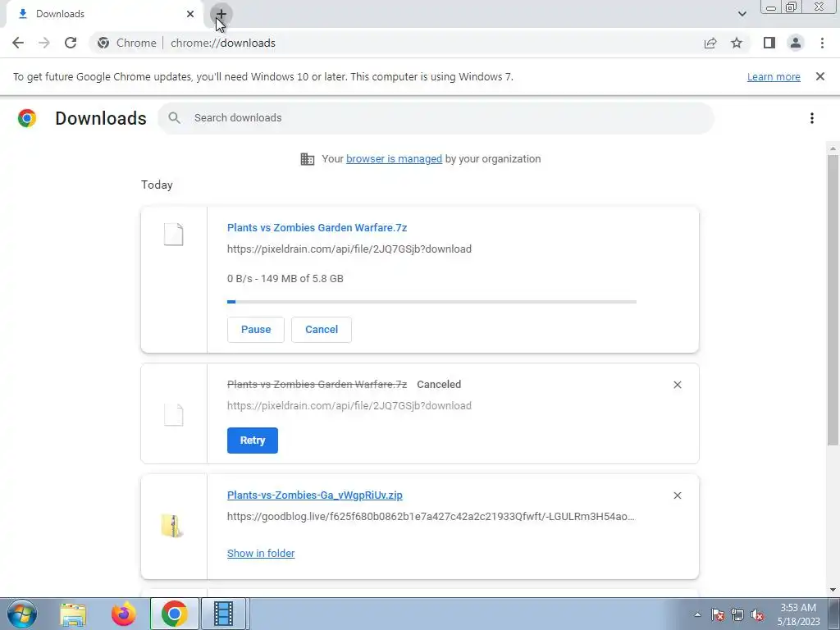
Task: Cancel the downloading 7z file
Action: (x=322, y=330)
